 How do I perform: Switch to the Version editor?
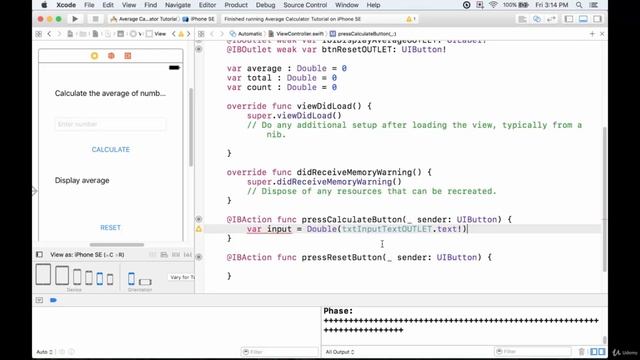point(551,19)
